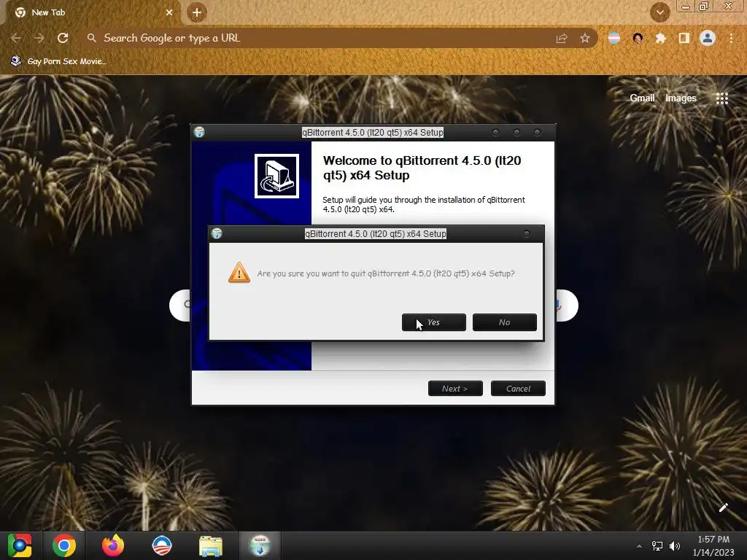Open File Explorer from taskbar

pos(210,546)
